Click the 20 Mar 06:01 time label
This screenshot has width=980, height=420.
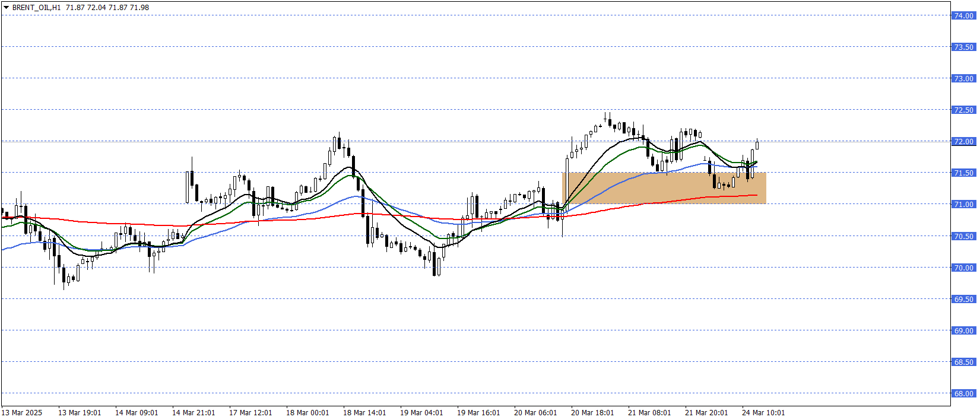coord(535,413)
